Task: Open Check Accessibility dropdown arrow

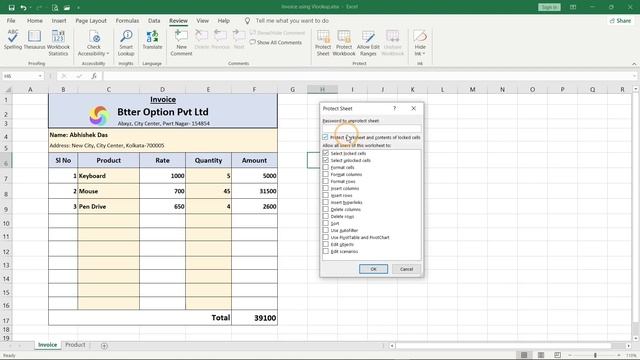Action: coord(108,53)
